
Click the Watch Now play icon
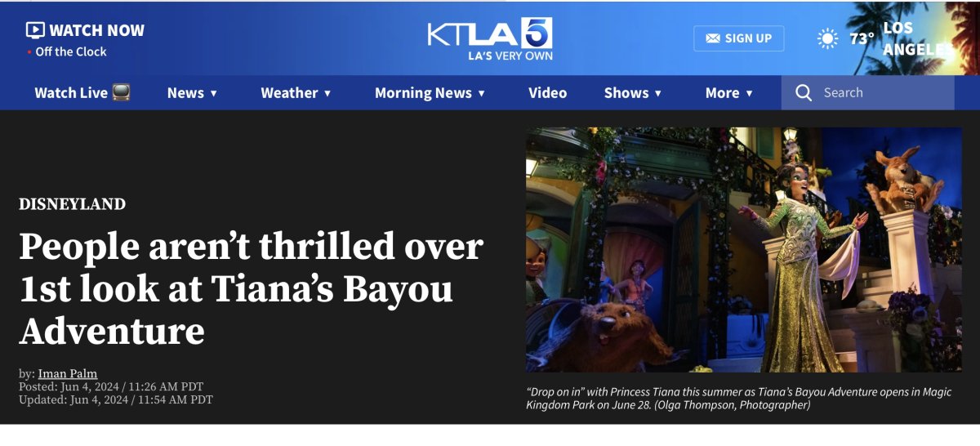(35, 30)
